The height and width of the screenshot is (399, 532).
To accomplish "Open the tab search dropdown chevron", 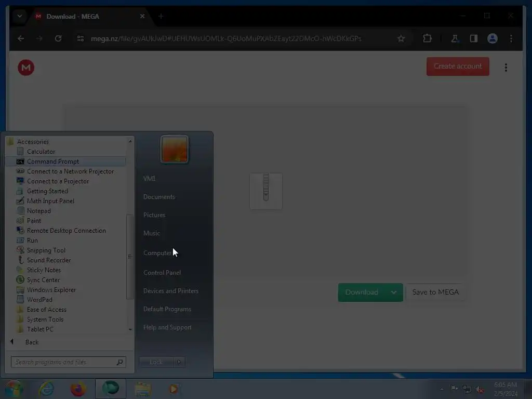I will 20,16.
